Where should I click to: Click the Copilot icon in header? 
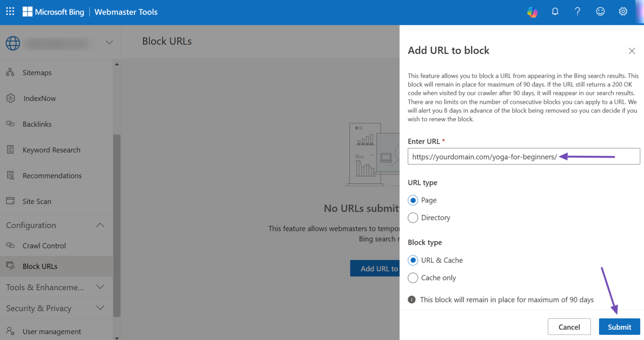pos(532,12)
